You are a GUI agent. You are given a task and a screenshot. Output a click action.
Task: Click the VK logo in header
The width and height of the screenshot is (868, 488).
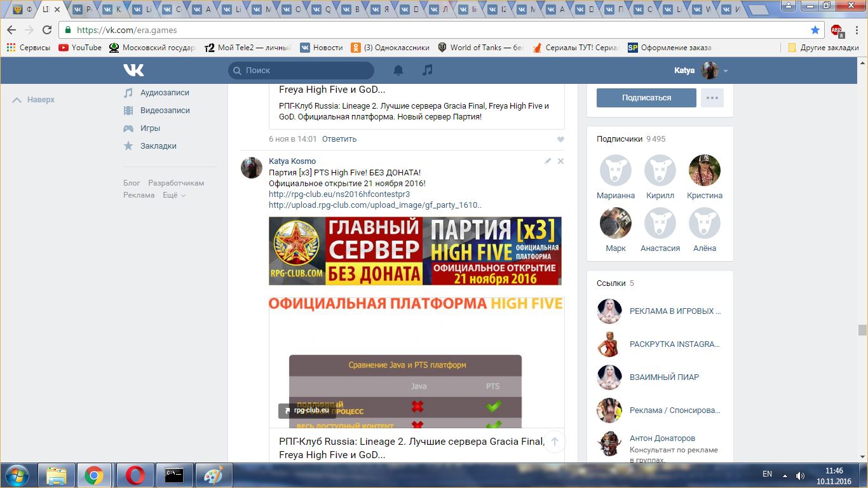tap(133, 70)
